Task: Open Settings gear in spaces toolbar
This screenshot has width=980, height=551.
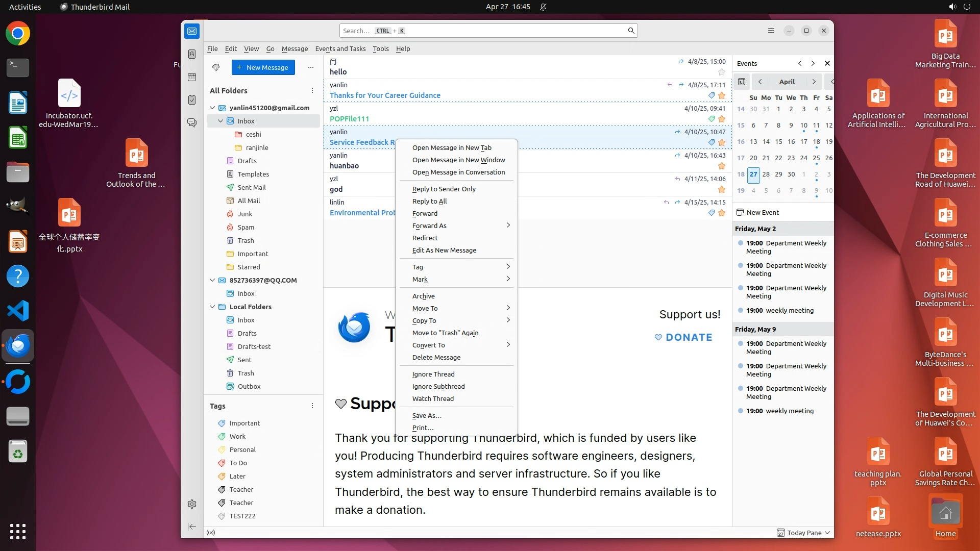Action: (x=192, y=504)
